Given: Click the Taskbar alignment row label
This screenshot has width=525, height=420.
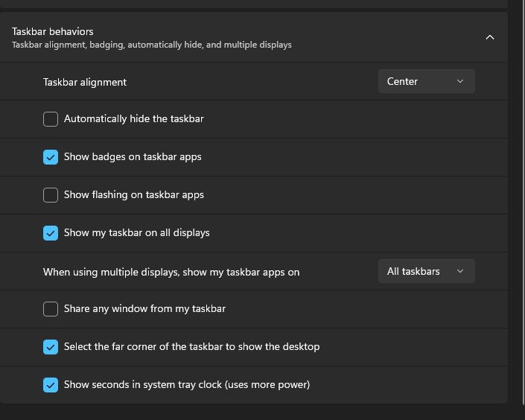Looking at the screenshot, I should [85, 82].
